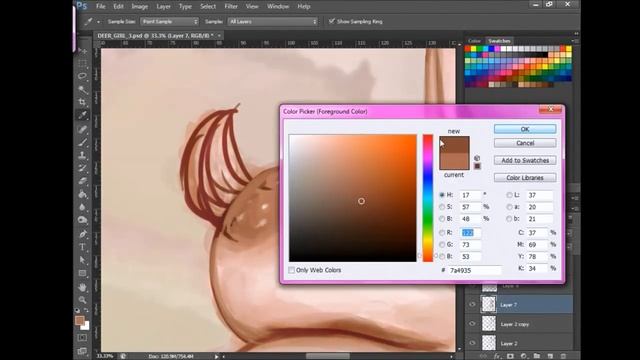Select the Blur tool
This screenshot has height=360, width=640.
click(83, 207)
